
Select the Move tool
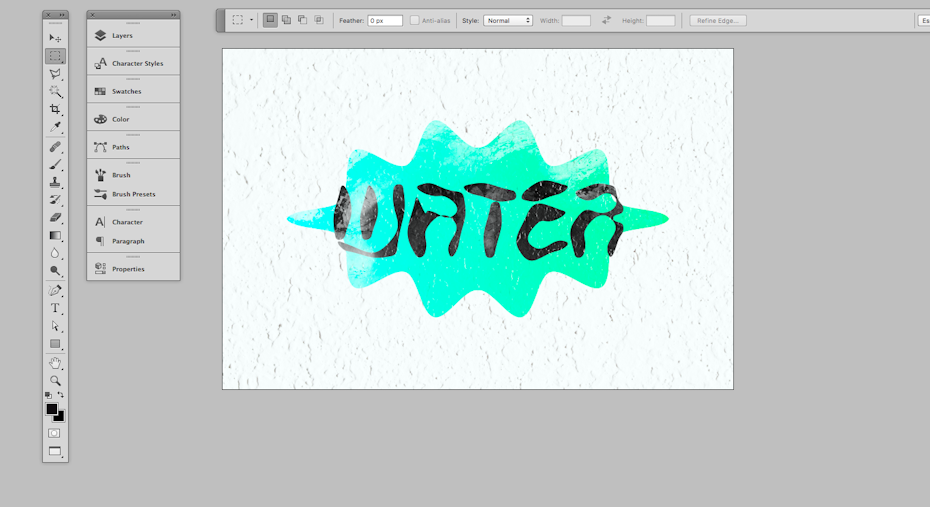coord(55,38)
